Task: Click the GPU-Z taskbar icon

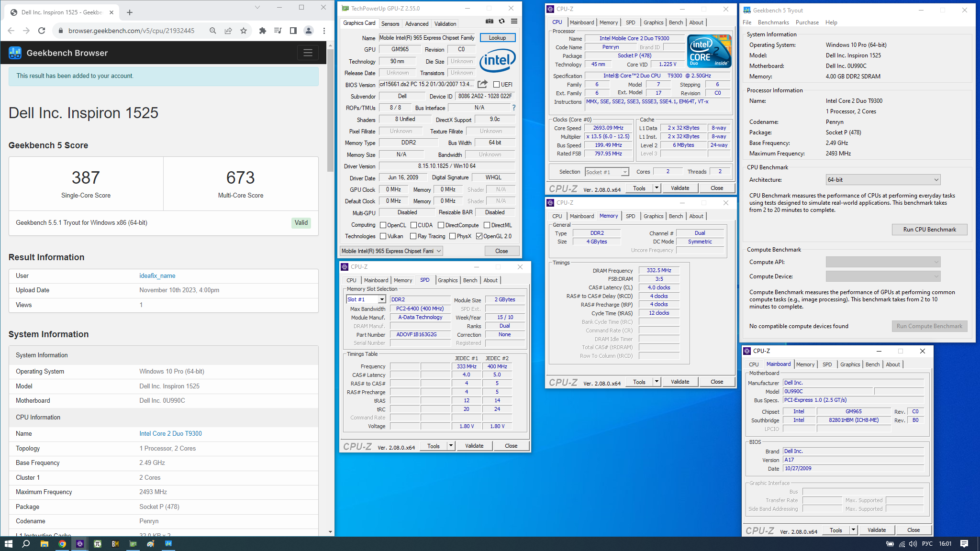Action: coord(133,544)
